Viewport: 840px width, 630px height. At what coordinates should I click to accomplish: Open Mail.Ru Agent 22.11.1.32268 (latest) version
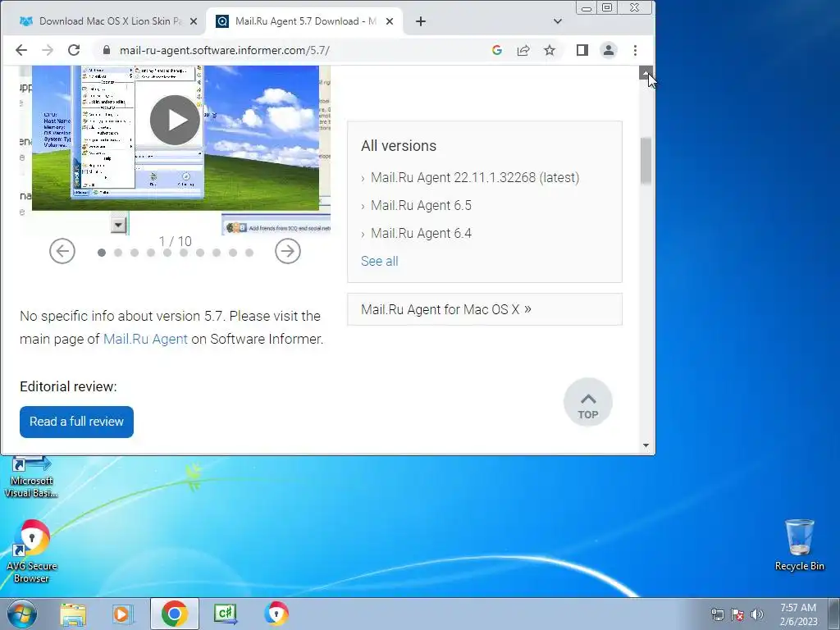(475, 178)
